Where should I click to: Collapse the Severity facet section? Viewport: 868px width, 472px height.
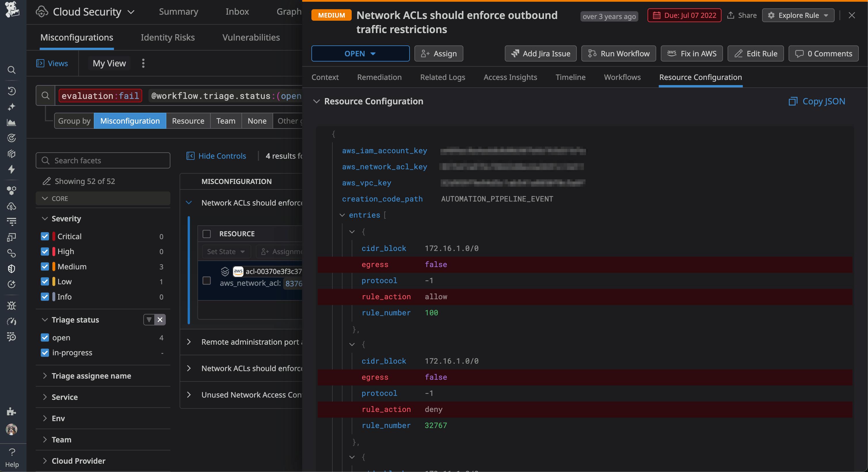point(45,218)
